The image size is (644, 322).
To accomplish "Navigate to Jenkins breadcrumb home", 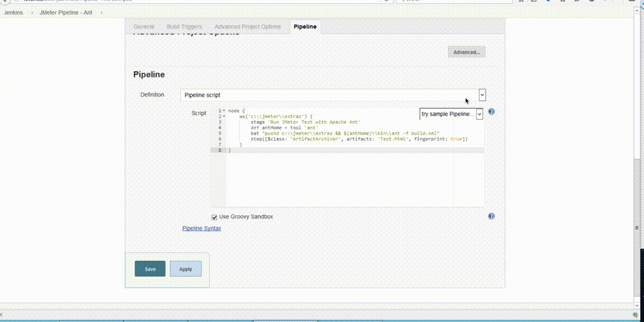I will pos(14,11).
